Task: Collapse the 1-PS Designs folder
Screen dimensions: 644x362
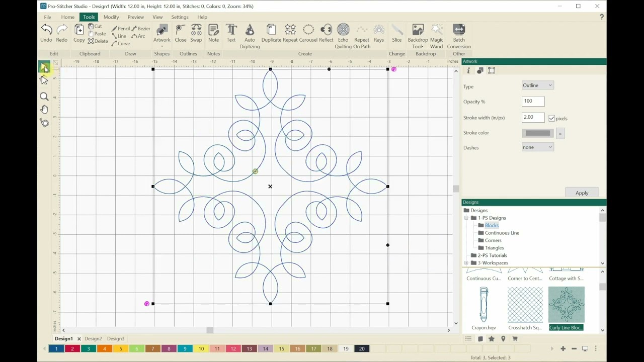Action: pos(466,218)
